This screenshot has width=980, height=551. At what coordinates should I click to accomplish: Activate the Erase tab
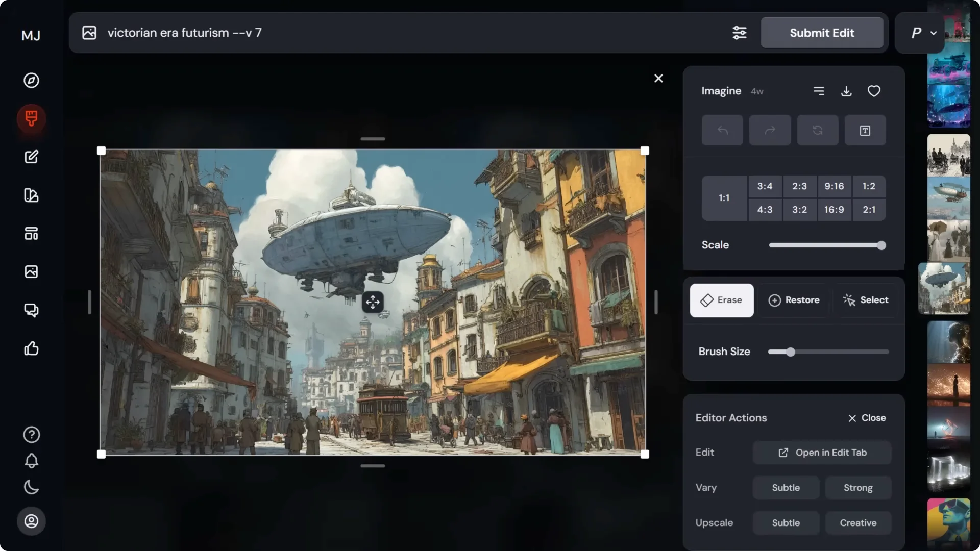[721, 300]
